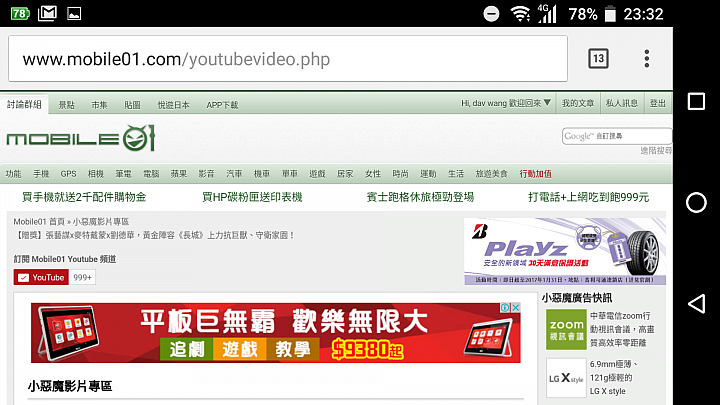Open the 手機 category menu
Viewport: 720px width, 405px height.
click(x=41, y=174)
